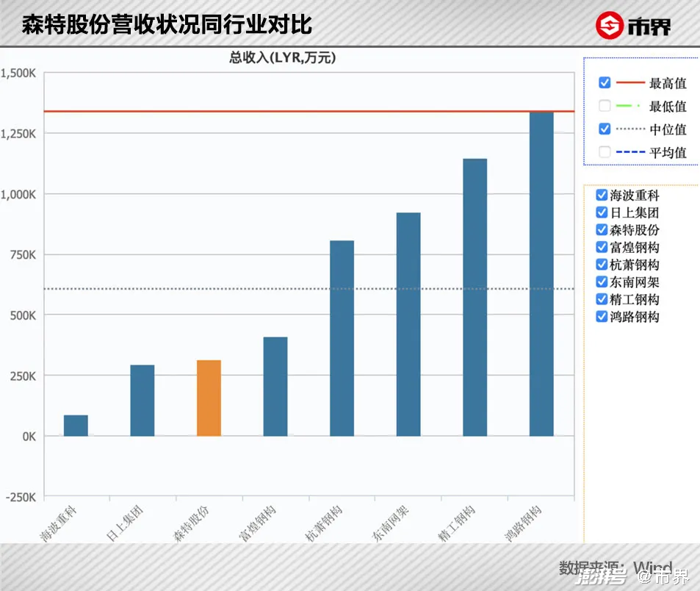Click the 森特股份 x-axis label

click(x=192, y=523)
